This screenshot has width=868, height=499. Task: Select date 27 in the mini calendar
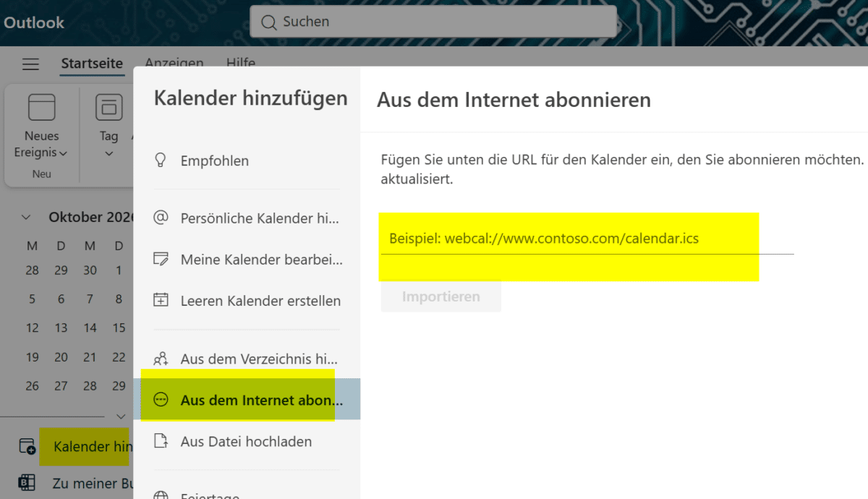(x=61, y=385)
